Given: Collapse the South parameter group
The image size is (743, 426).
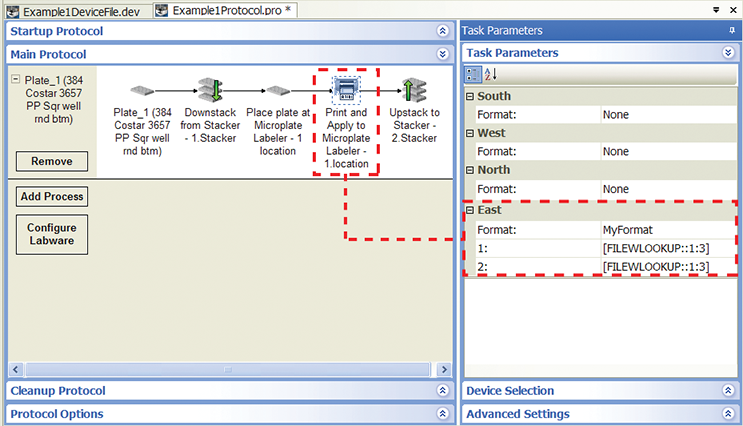Looking at the screenshot, I should click(471, 97).
